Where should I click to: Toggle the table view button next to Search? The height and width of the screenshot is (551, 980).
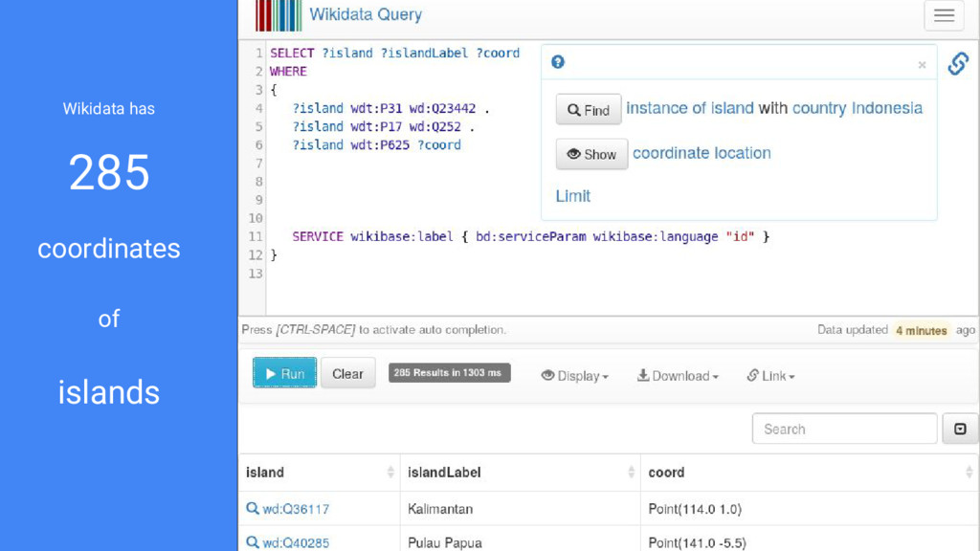click(960, 429)
